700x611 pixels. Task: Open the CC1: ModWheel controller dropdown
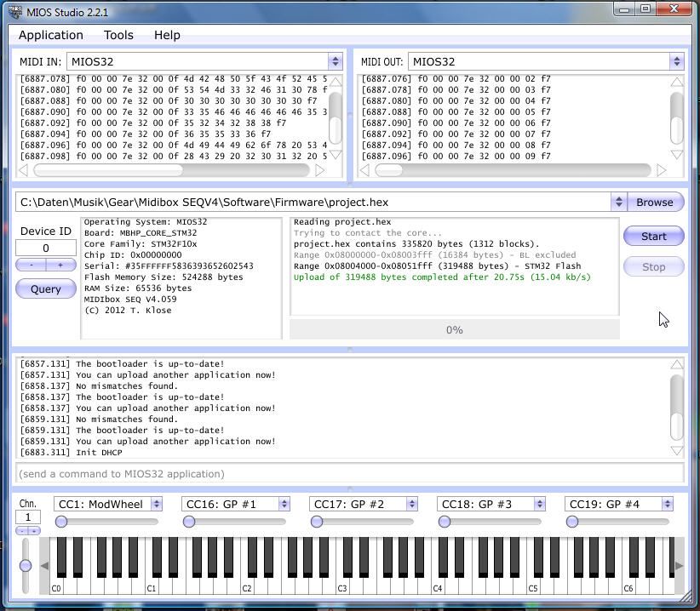click(x=107, y=504)
